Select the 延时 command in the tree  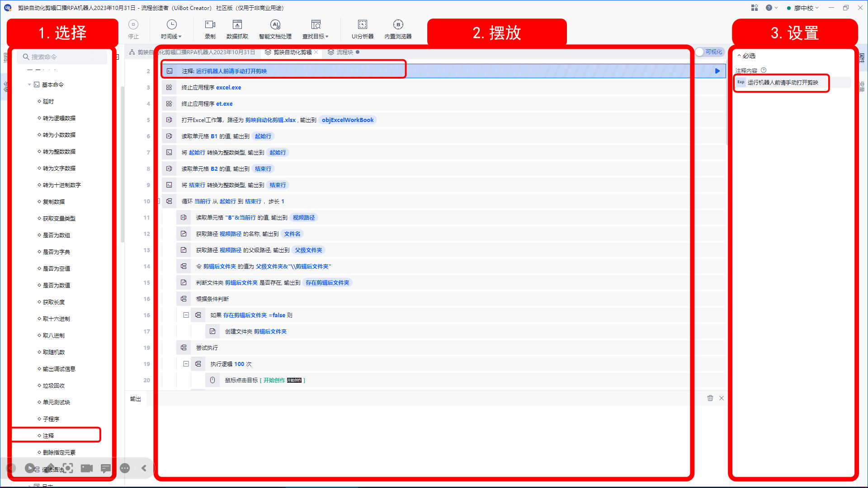click(48, 101)
